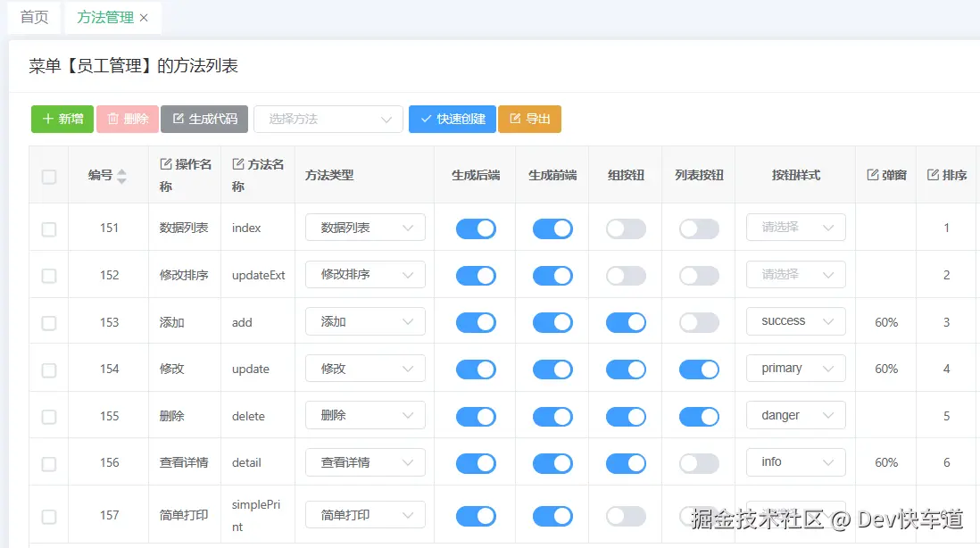
Task: Click the edit icon next to 操作名称 header
Action: 166,164
